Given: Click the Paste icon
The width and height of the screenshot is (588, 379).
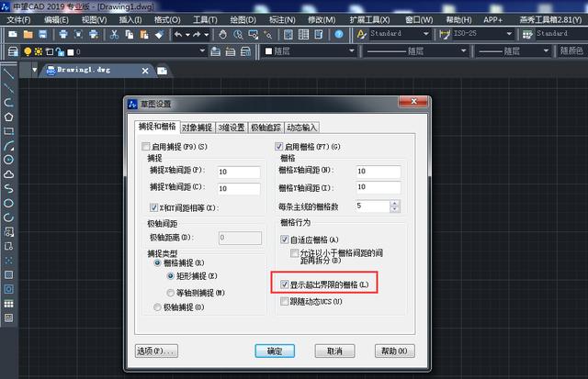Looking at the screenshot, I should pyautogui.click(x=144, y=35).
